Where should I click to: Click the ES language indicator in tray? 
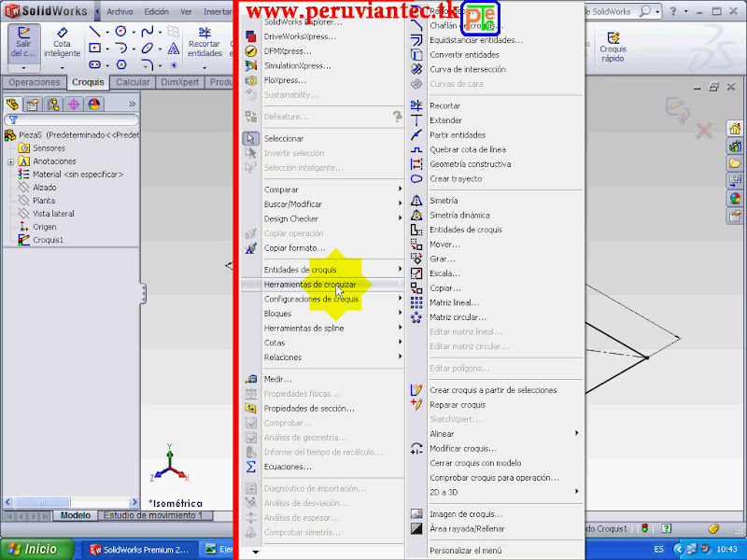click(x=659, y=549)
